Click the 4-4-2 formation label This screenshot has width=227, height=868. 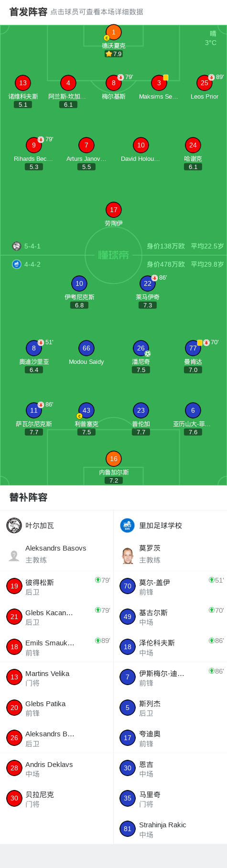tap(32, 264)
